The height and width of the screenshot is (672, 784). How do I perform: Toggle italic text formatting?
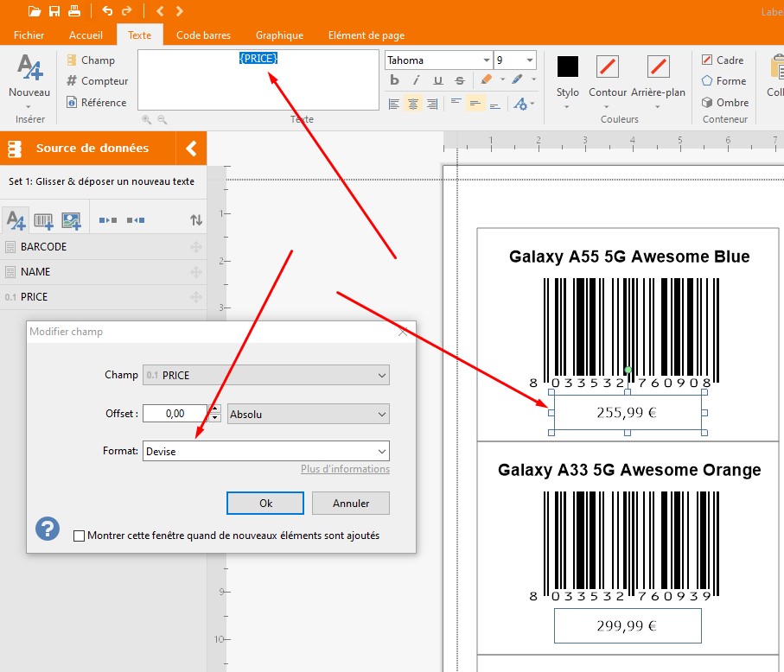(416, 80)
